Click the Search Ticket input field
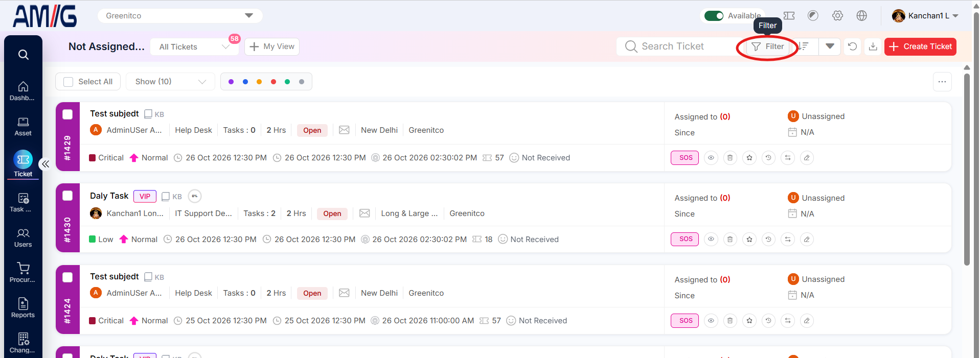980x358 pixels. pos(680,46)
